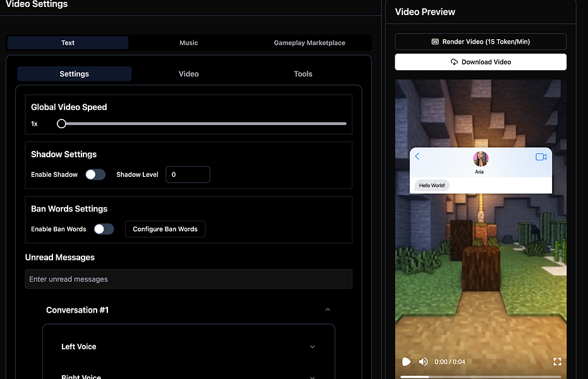Expand the Left Voice dropdown
The height and width of the screenshot is (379, 588).
pyautogui.click(x=312, y=347)
